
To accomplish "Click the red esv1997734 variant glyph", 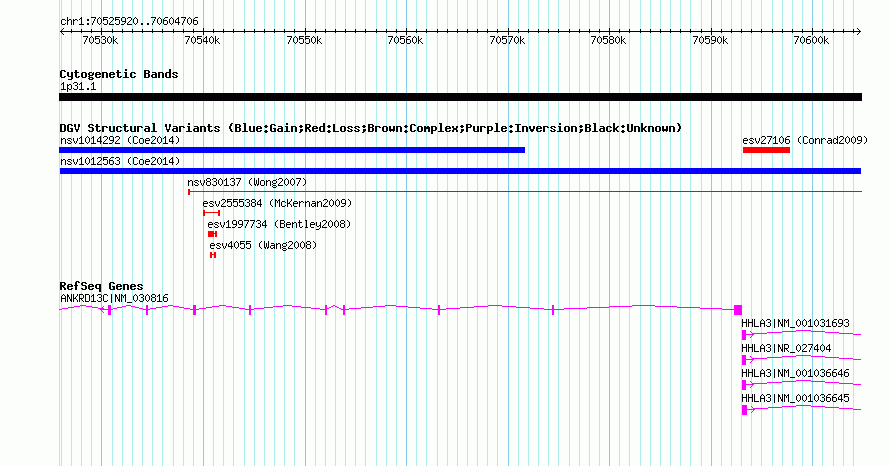I will [x=212, y=234].
